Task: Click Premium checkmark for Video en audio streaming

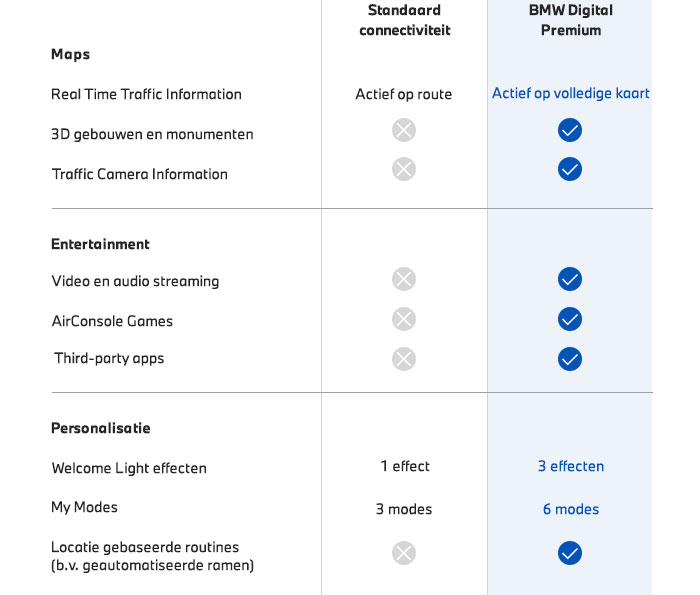Action: point(570,279)
